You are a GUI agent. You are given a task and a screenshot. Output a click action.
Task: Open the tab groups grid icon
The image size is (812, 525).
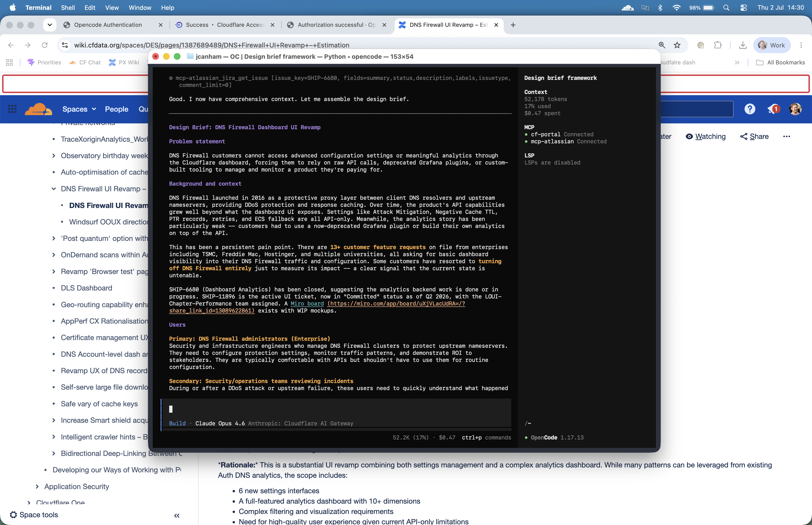click(10, 62)
